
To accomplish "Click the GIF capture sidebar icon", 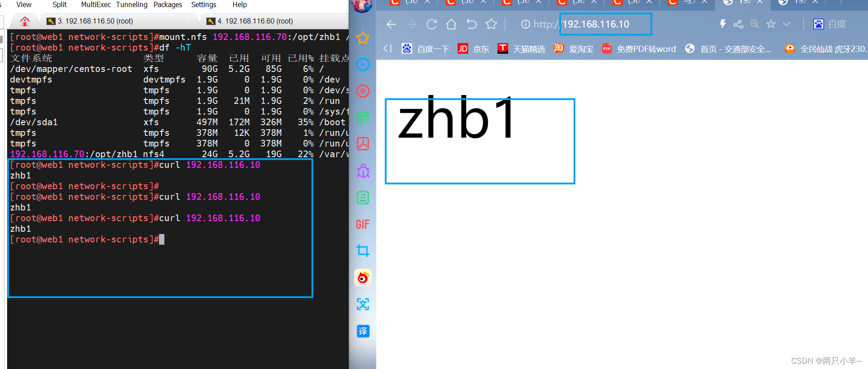I will [363, 224].
